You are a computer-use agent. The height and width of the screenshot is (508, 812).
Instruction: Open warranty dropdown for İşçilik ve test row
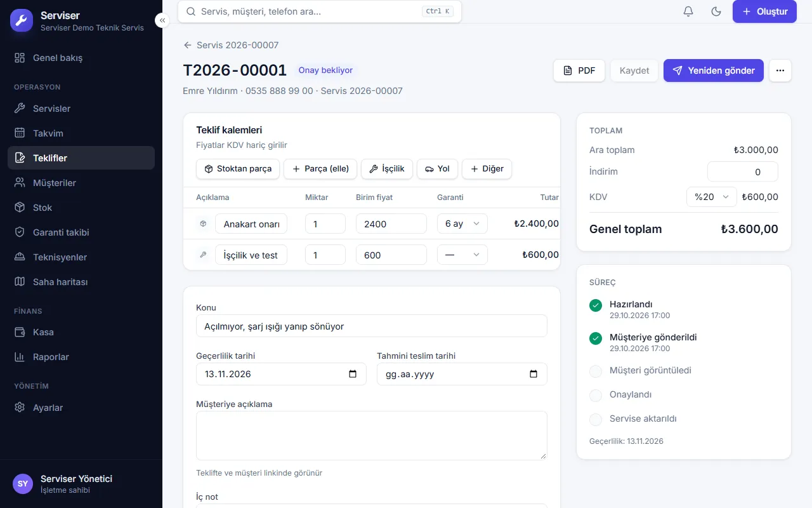462,255
